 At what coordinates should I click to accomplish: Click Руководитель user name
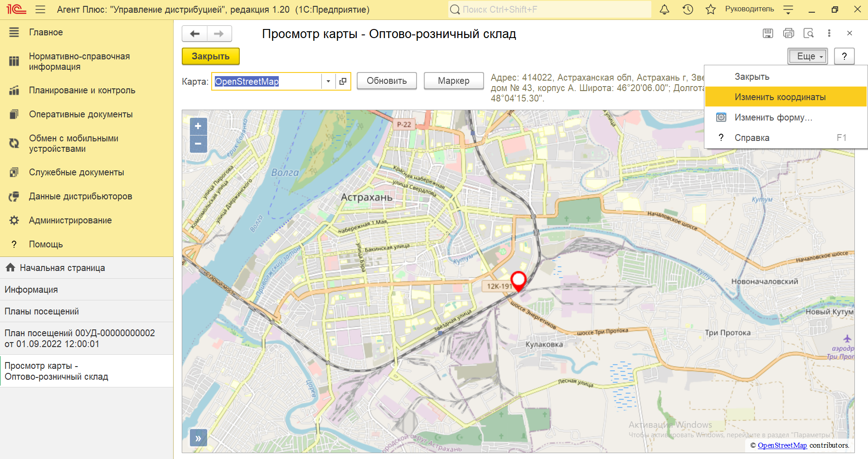[x=750, y=9]
